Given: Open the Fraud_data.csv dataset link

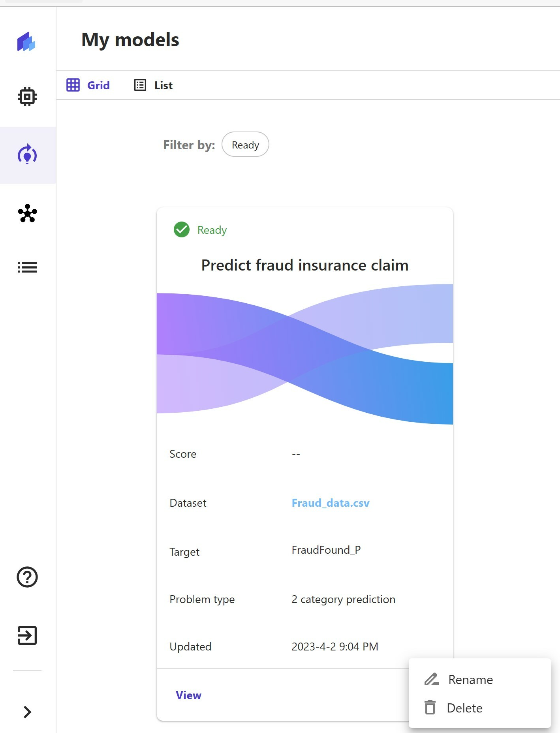Looking at the screenshot, I should (331, 503).
